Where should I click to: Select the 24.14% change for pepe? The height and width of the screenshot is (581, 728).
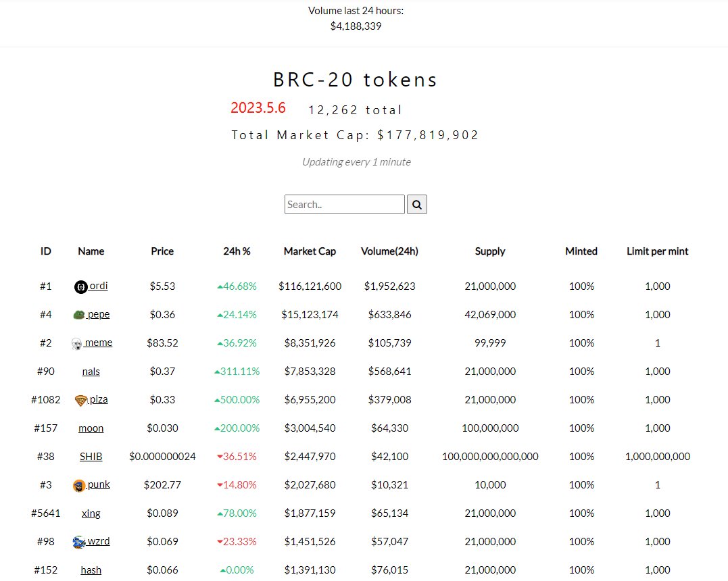click(x=237, y=314)
